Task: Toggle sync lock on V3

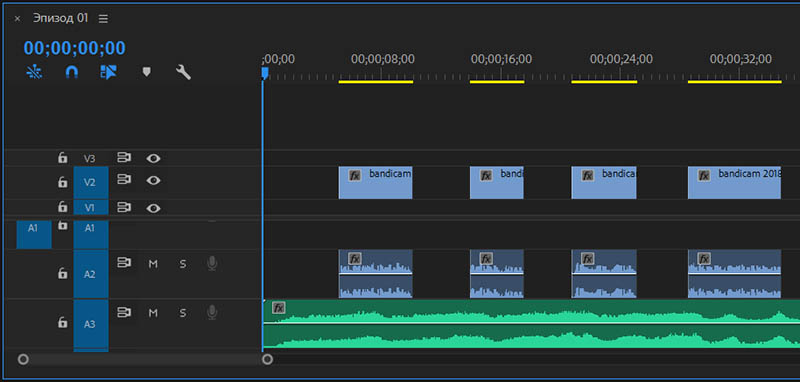Action: tap(124, 158)
